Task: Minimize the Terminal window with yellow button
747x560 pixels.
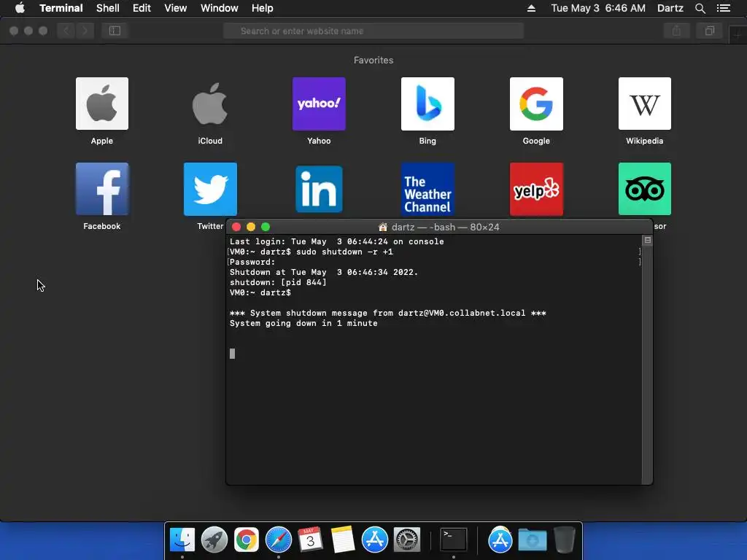Action: (x=251, y=227)
